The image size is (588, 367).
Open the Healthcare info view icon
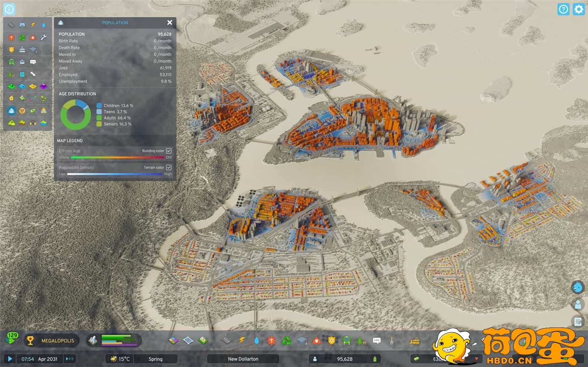11,38
